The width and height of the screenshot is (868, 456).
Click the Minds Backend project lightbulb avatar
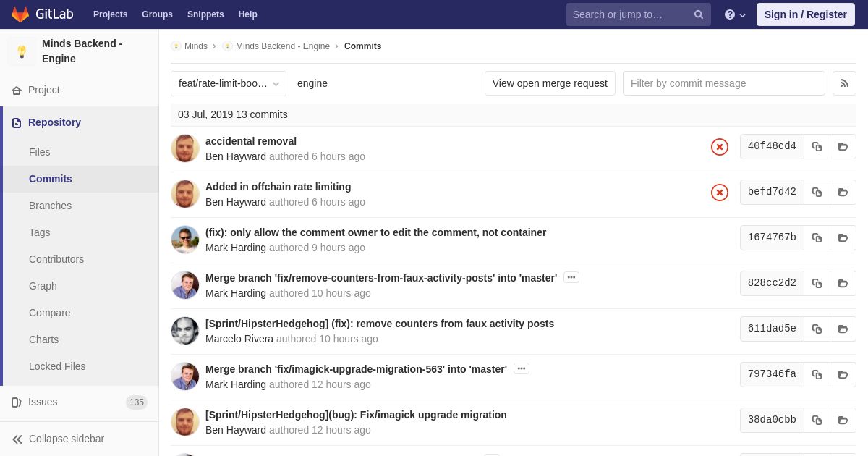pos(22,51)
